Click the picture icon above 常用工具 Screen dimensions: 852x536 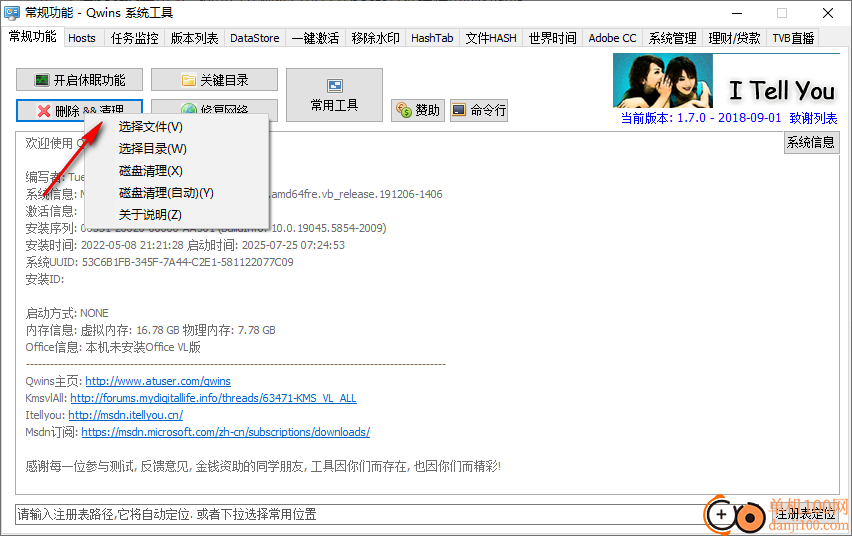coord(335,86)
